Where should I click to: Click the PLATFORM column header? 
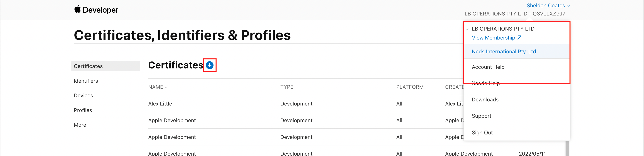pos(410,87)
